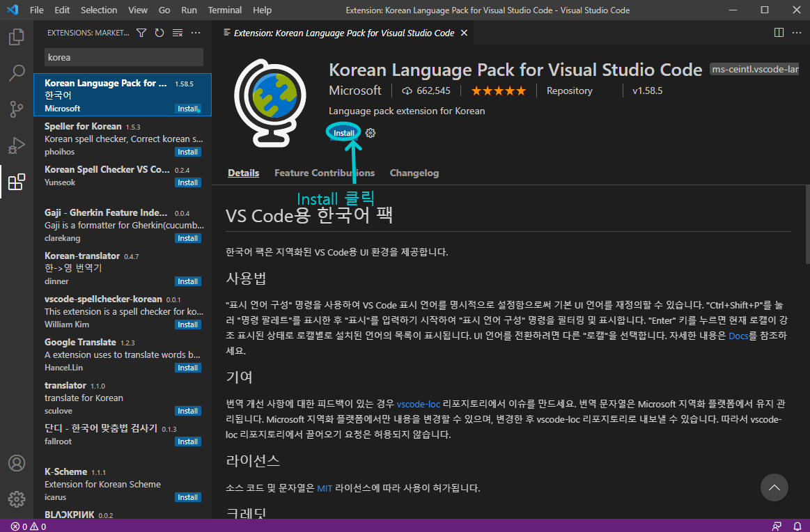810x532 pixels.
Task: Select Google Translate list entry
Action: point(123,354)
